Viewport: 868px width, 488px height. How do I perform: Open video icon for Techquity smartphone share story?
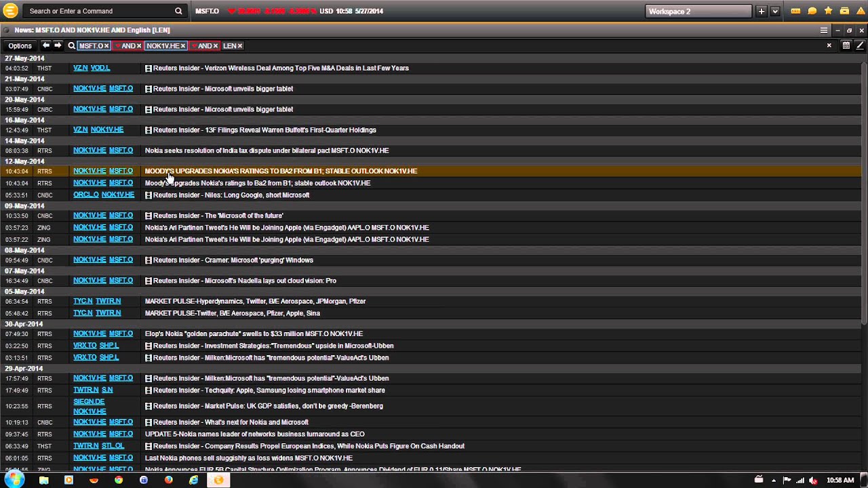pyautogui.click(x=149, y=390)
